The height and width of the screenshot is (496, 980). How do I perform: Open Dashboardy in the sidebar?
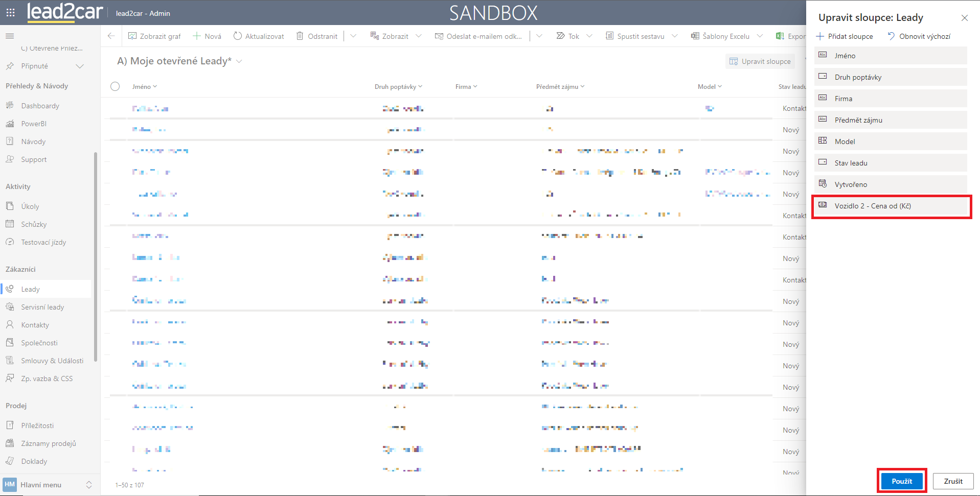click(x=40, y=106)
